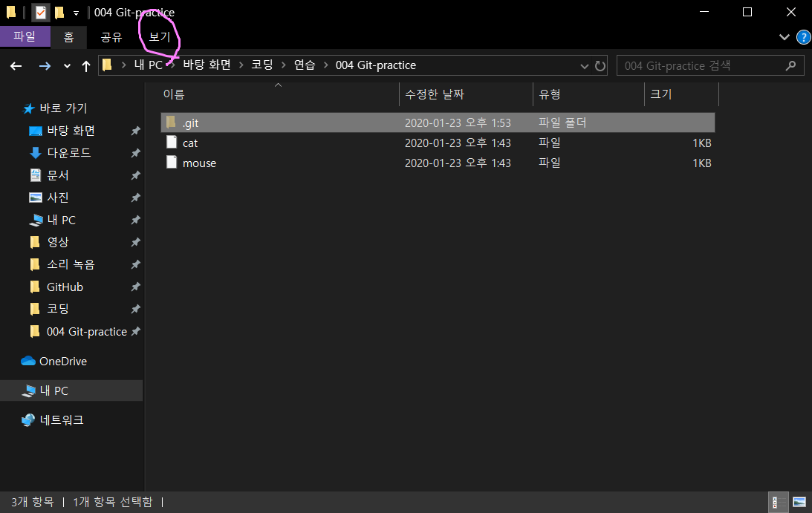Viewport: 812px width, 513px height.
Task: Click the 바로 가기 star icon
Action: tap(28, 108)
